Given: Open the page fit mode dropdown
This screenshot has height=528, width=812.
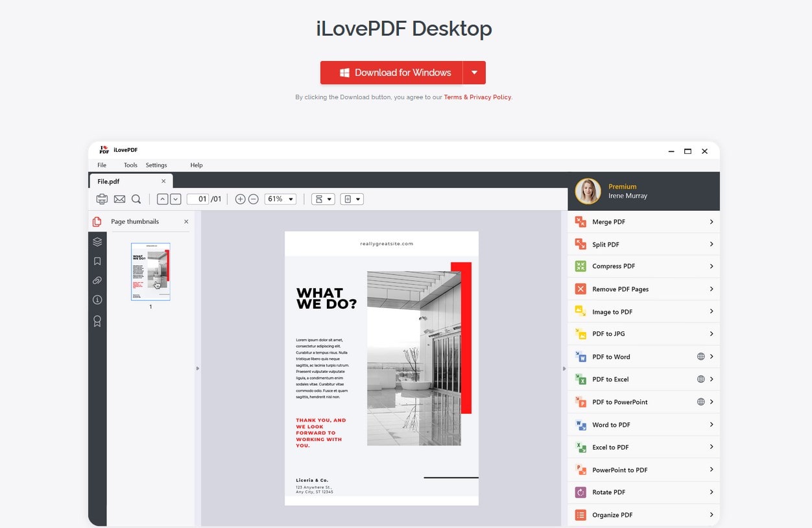Looking at the screenshot, I should click(x=352, y=199).
